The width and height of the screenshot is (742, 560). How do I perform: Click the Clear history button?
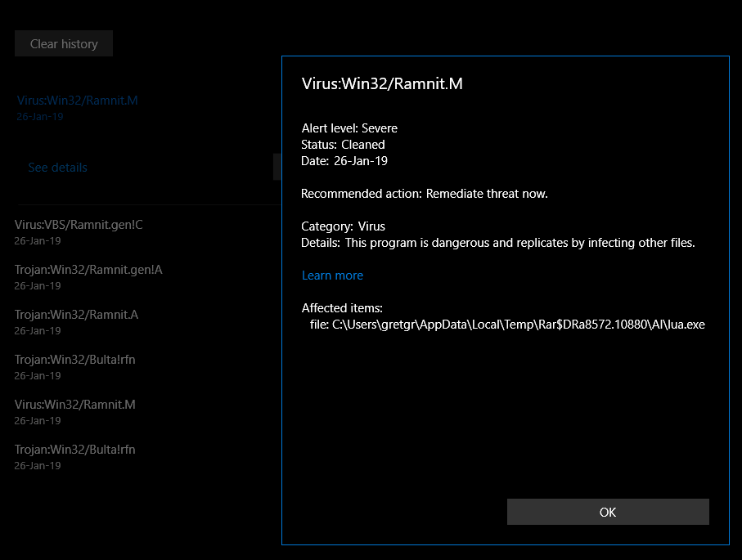[64, 44]
